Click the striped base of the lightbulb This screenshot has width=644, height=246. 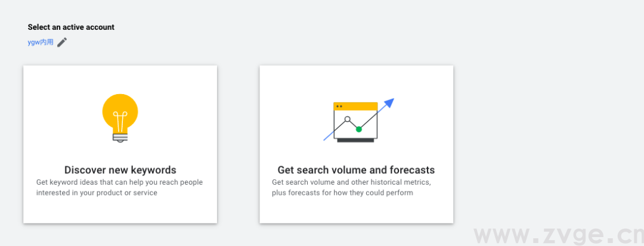point(120,137)
